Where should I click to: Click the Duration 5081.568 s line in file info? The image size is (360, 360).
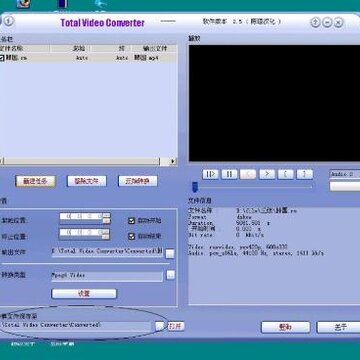tap(229, 223)
